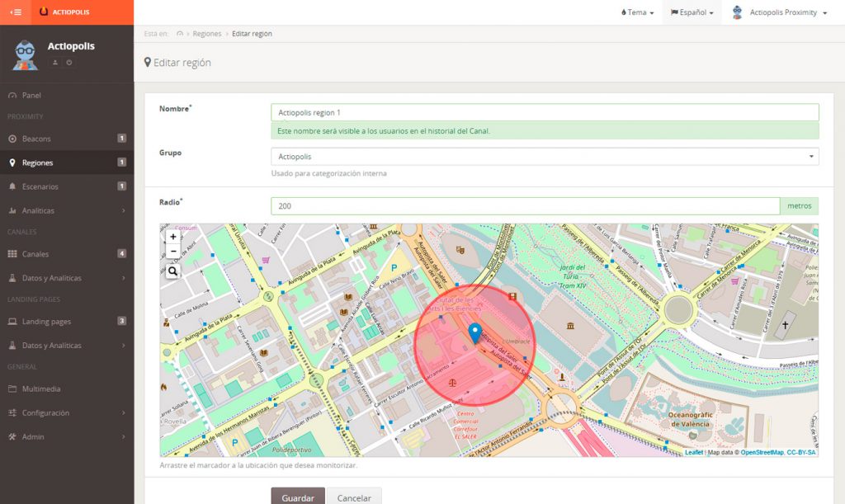Expand Datos y Analíticas under Landing Pages

[x=67, y=345]
